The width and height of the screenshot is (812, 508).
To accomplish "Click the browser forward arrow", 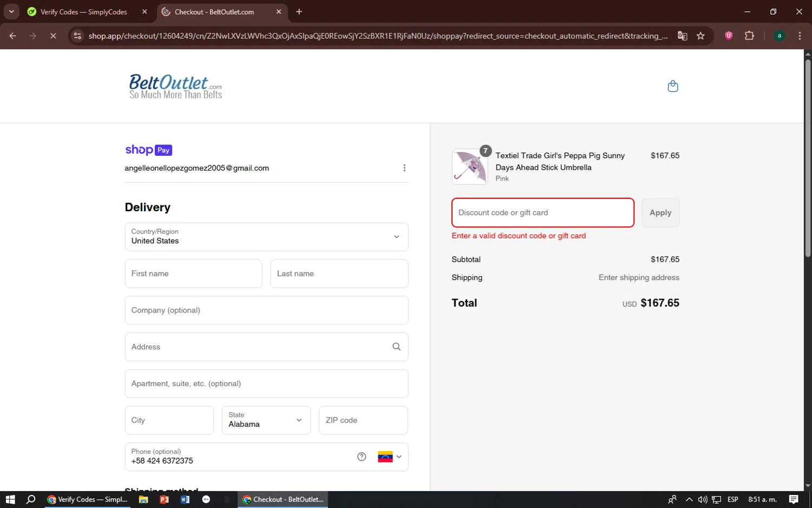I will pyautogui.click(x=33, y=36).
